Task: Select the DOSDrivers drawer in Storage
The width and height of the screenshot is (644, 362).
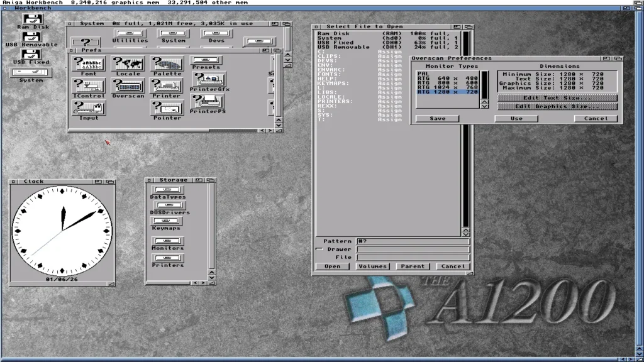Action: (x=170, y=208)
